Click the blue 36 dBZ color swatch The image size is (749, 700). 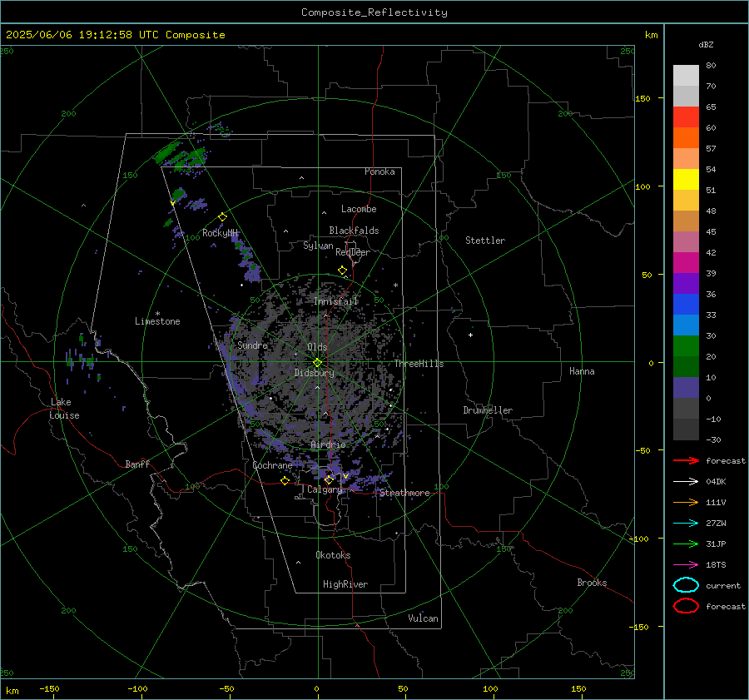click(686, 304)
